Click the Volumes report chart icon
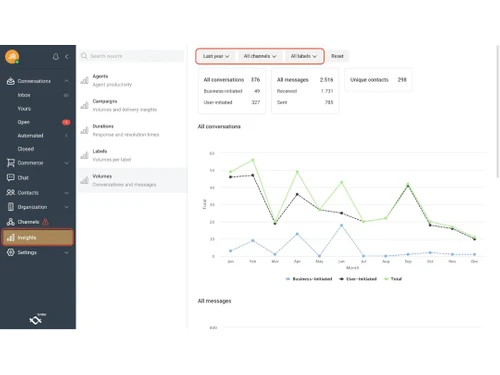The width and height of the screenshot is (500, 375). click(x=84, y=181)
